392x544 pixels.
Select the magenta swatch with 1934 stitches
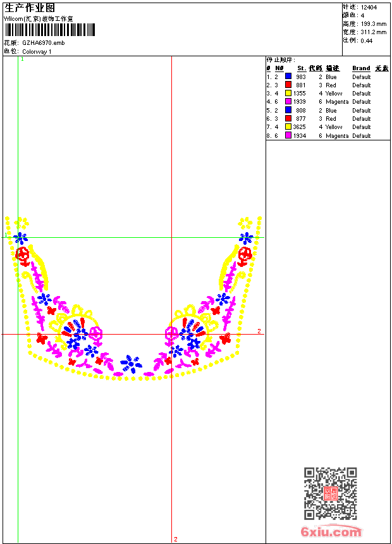[x=288, y=135]
